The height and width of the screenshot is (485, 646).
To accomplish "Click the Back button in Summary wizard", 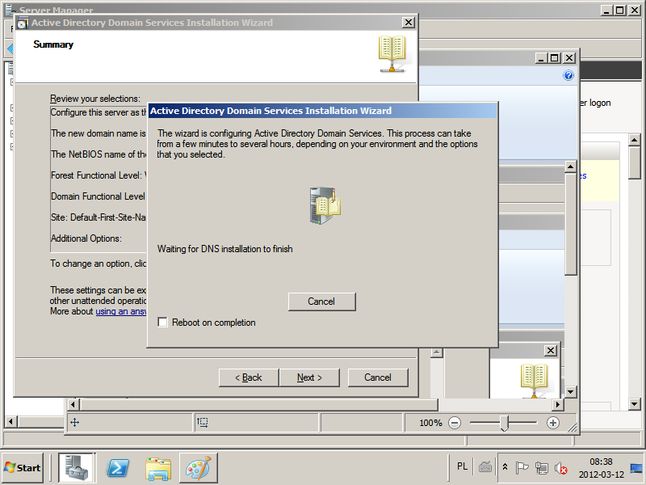I will point(248,377).
